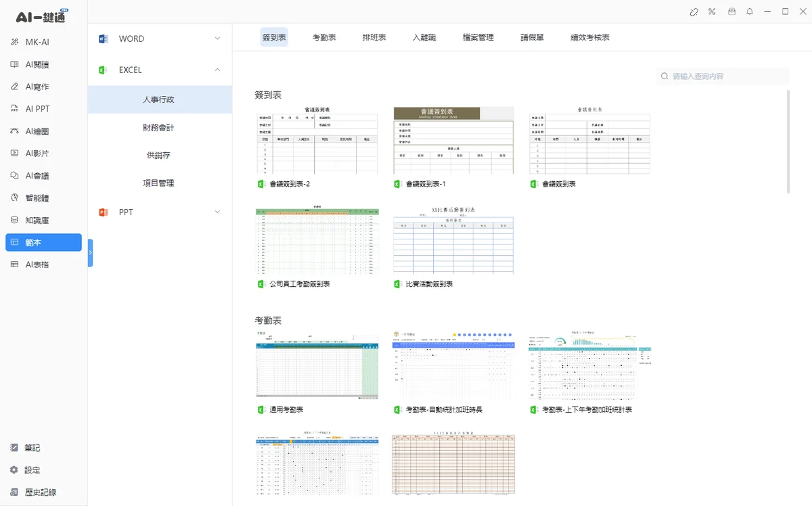Open the 歷史記錄 history icon
The width and height of the screenshot is (812, 506).
(14, 492)
